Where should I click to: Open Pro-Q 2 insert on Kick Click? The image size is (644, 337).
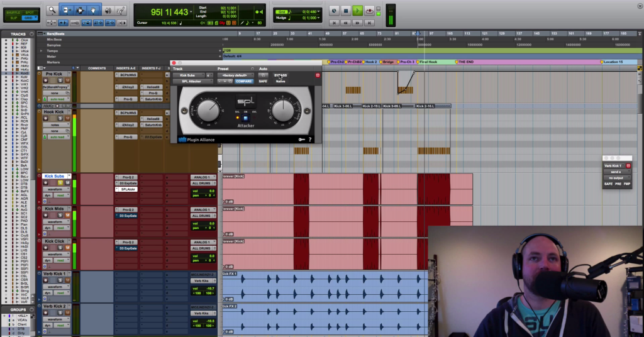point(126,242)
